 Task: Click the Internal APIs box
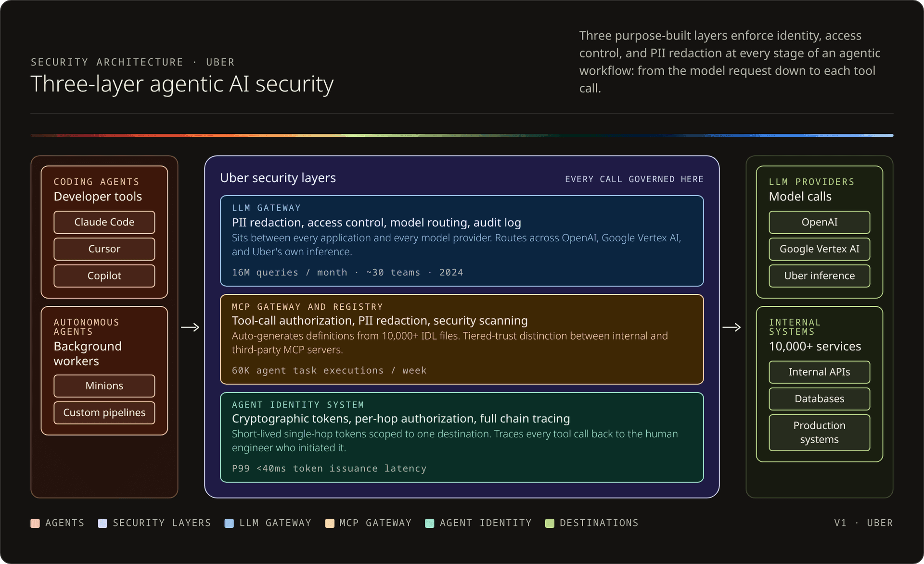pyautogui.click(x=819, y=372)
